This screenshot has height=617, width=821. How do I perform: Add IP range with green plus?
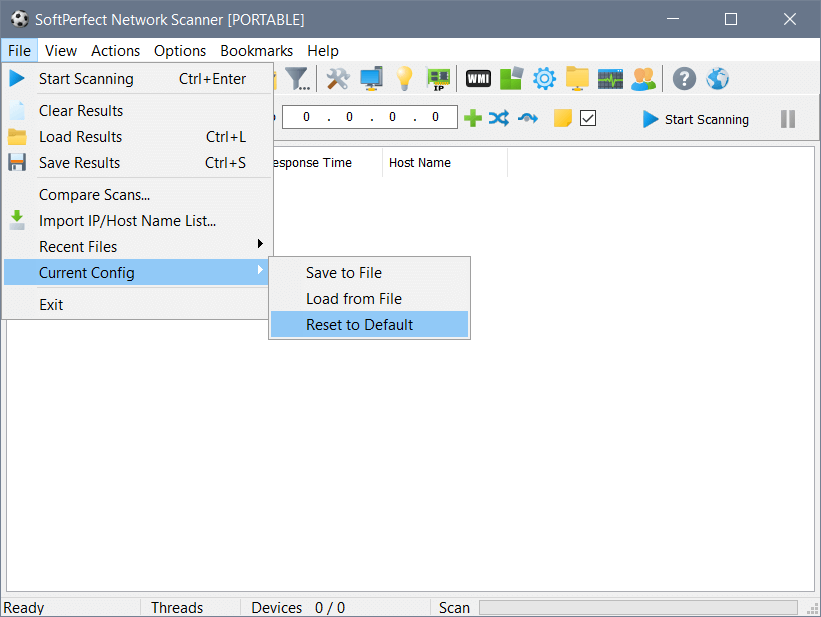(x=473, y=118)
